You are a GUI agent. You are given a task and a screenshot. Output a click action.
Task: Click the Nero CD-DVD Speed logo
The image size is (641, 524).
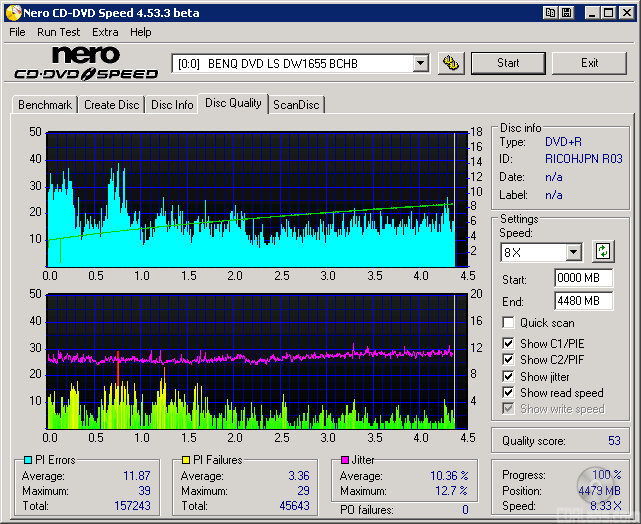click(86, 62)
